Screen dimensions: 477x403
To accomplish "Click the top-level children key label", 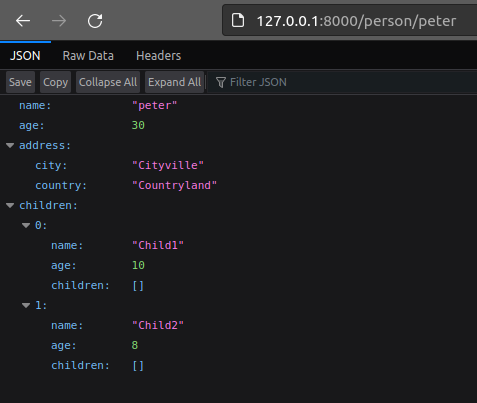I will tap(48, 205).
